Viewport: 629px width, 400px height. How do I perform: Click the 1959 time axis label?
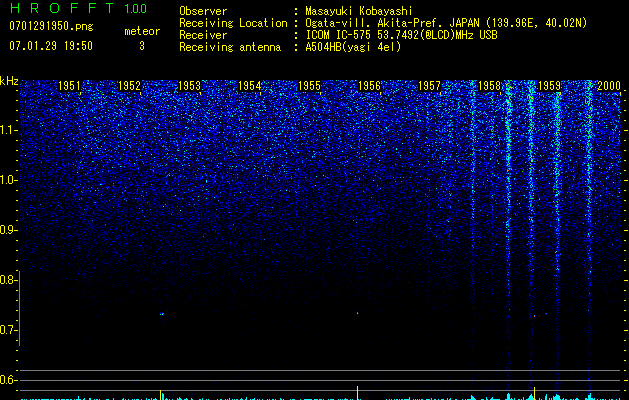tap(549, 86)
